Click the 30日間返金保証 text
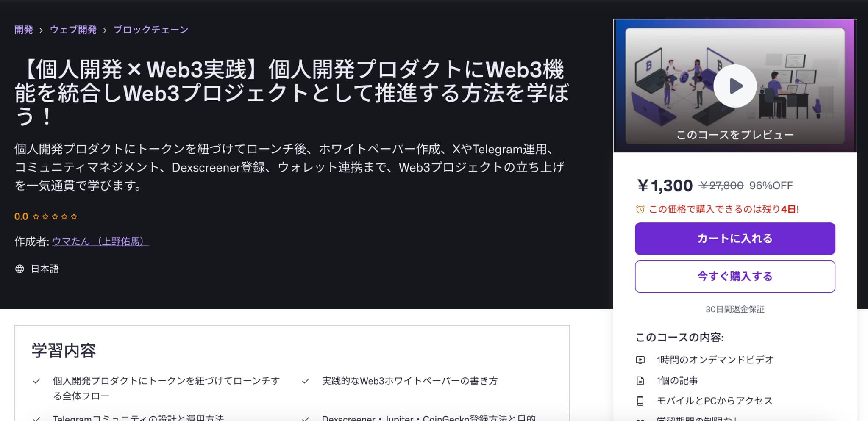 point(734,309)
